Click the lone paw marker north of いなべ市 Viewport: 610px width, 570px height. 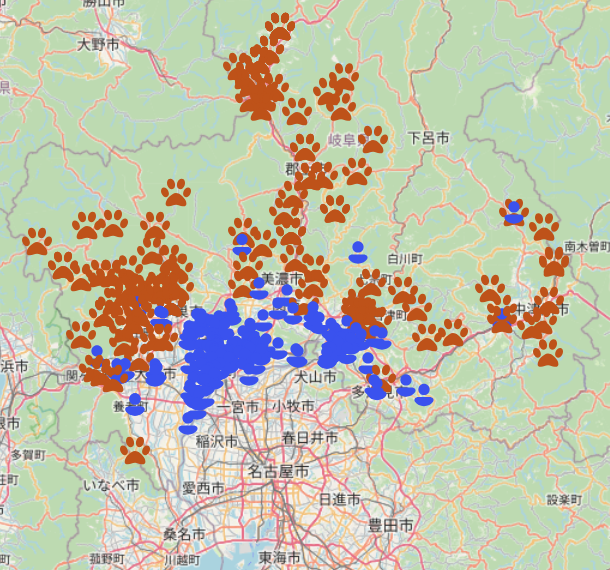pos(135,450)
